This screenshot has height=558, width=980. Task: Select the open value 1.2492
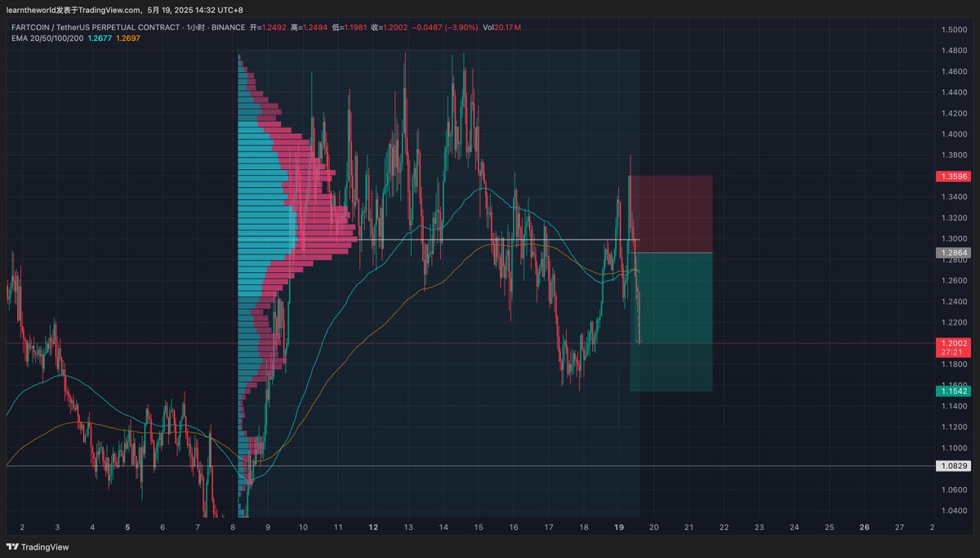click(x=274, y=28)
